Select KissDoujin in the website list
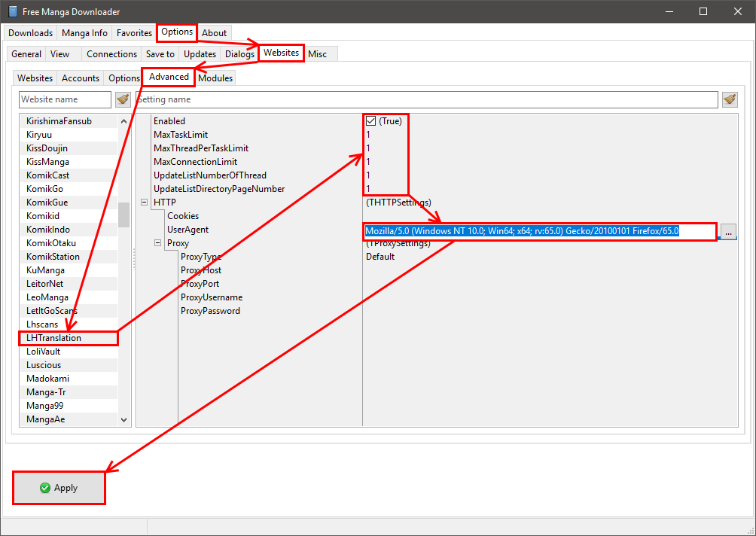Screen dimensions: 756x536 coord(69,148)
